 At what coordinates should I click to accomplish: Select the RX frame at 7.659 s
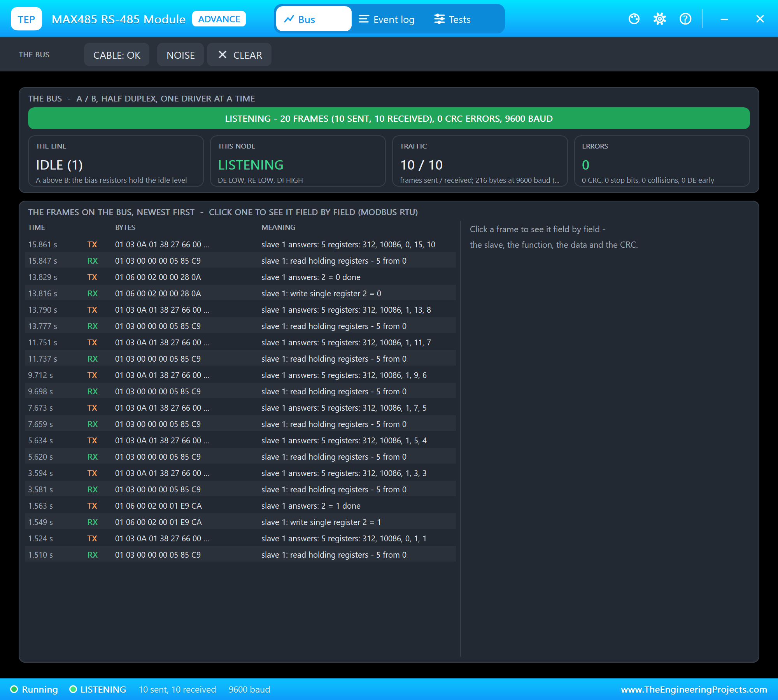[x=240, y=424]
